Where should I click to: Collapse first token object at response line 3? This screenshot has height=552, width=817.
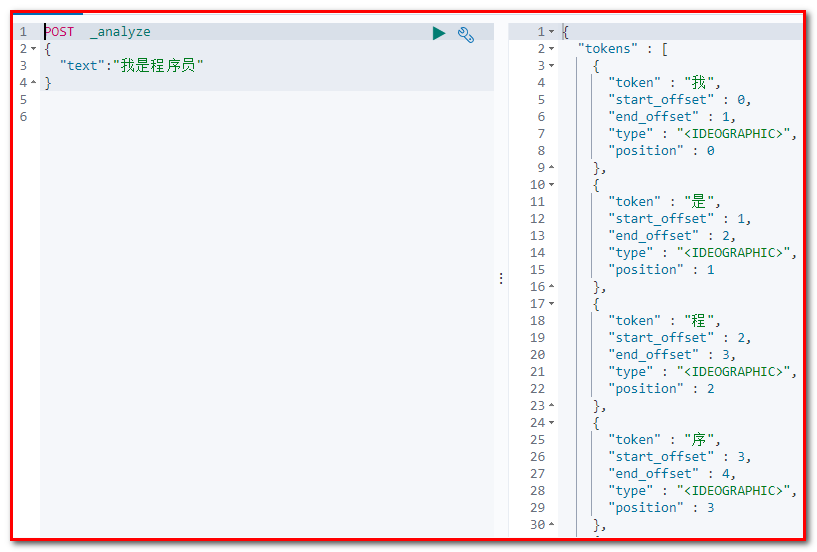(551, 66)
